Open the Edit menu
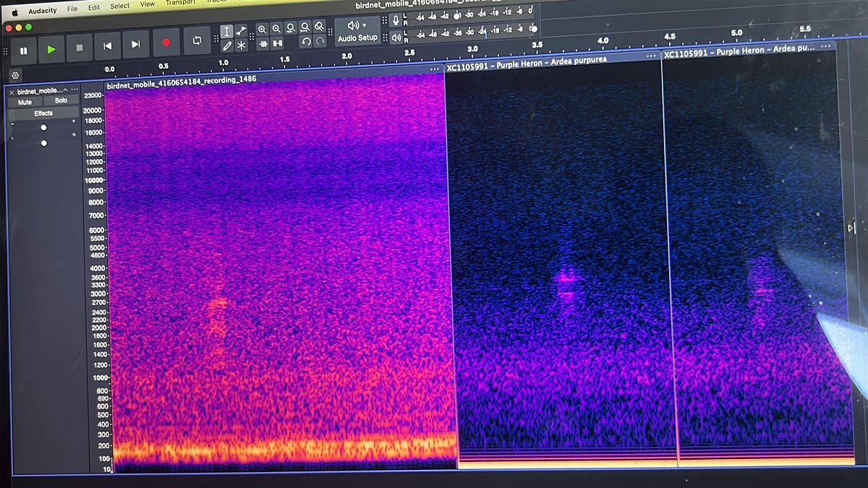Image resolution: width=868 pixels, height=488 pixels. (x=94, y=8)
